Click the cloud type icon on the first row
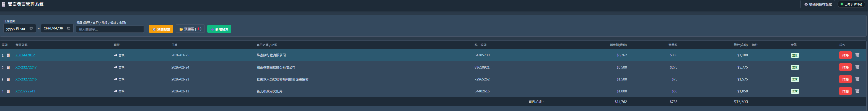 click(116, 55)
